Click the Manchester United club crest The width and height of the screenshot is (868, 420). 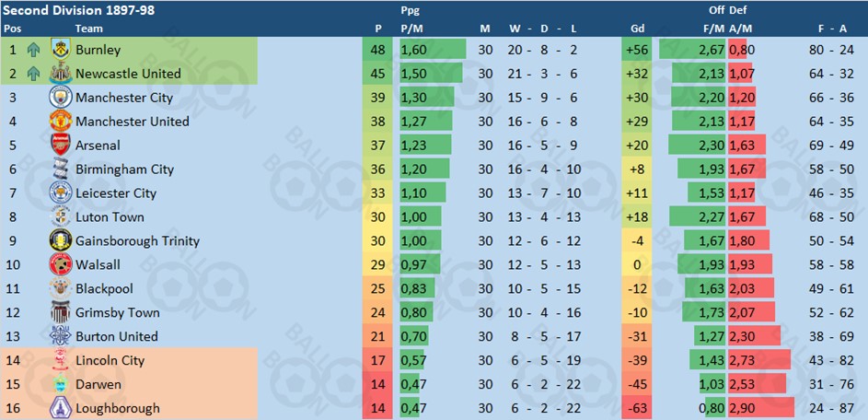pyautogui.click(x=61, y=121)
